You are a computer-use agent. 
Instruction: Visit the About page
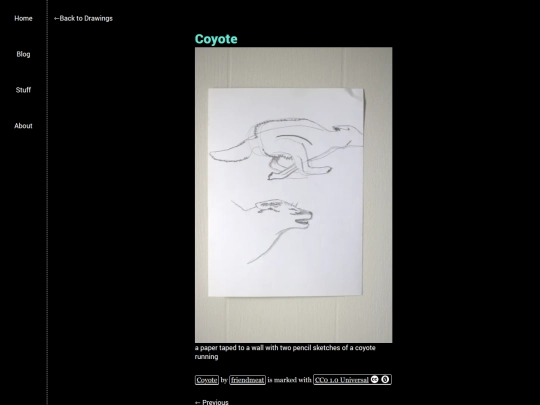[23, 126]
